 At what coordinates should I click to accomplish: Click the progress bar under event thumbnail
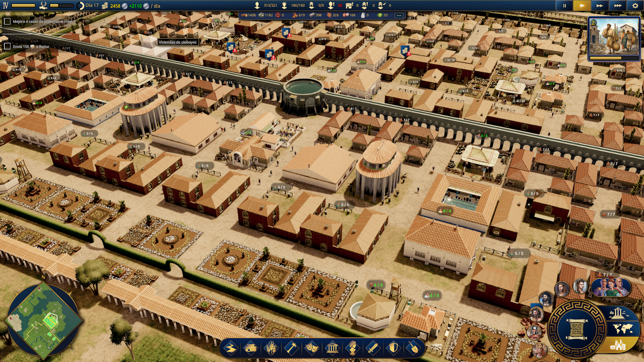(614, 58)
